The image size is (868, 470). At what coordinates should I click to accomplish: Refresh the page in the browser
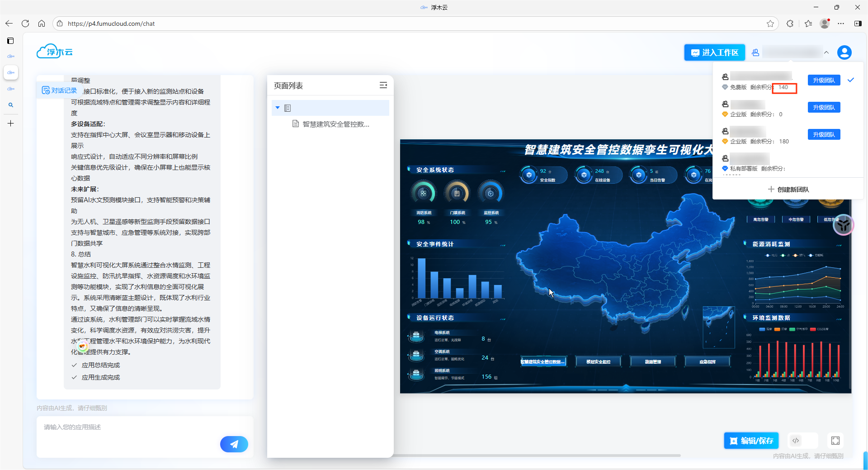25,24
